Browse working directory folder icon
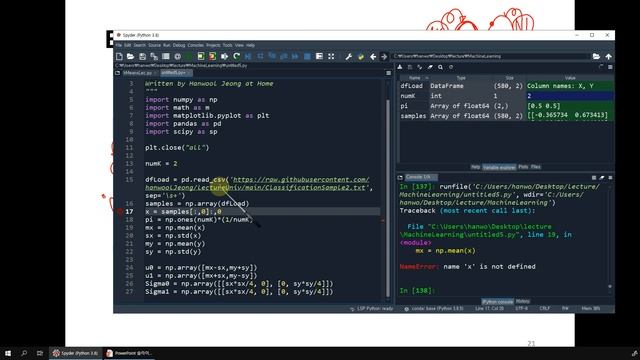This screenshot has width=640, height=360. point(596,56)
